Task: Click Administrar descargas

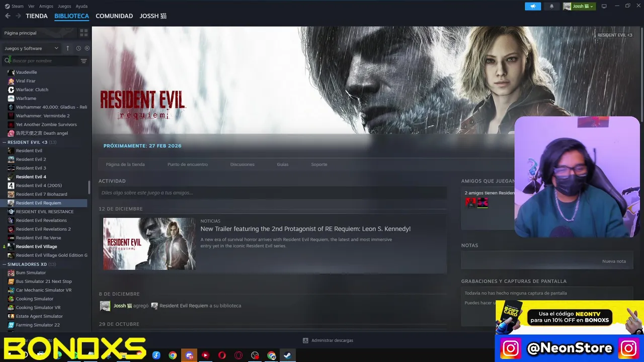Action: 328,340
